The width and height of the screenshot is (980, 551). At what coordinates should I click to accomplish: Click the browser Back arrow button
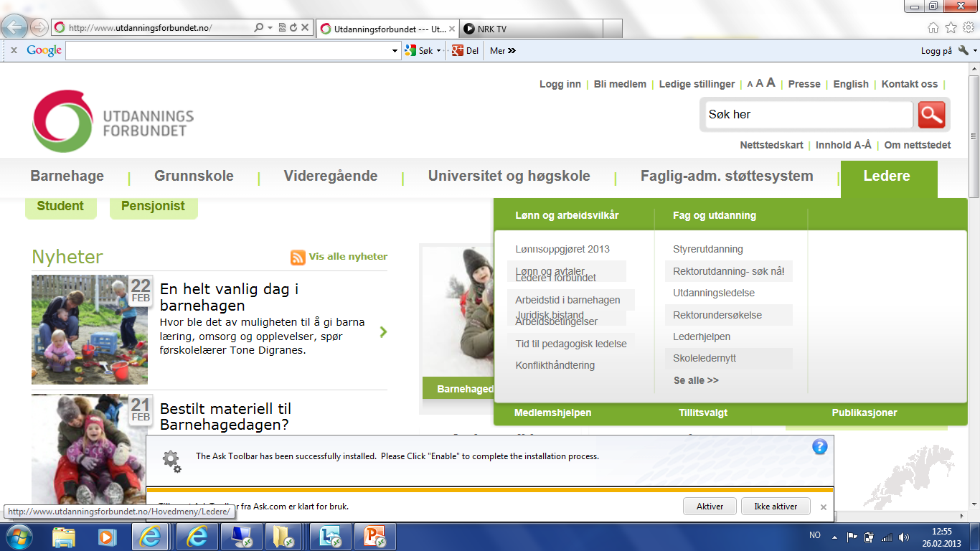point(16,28)
